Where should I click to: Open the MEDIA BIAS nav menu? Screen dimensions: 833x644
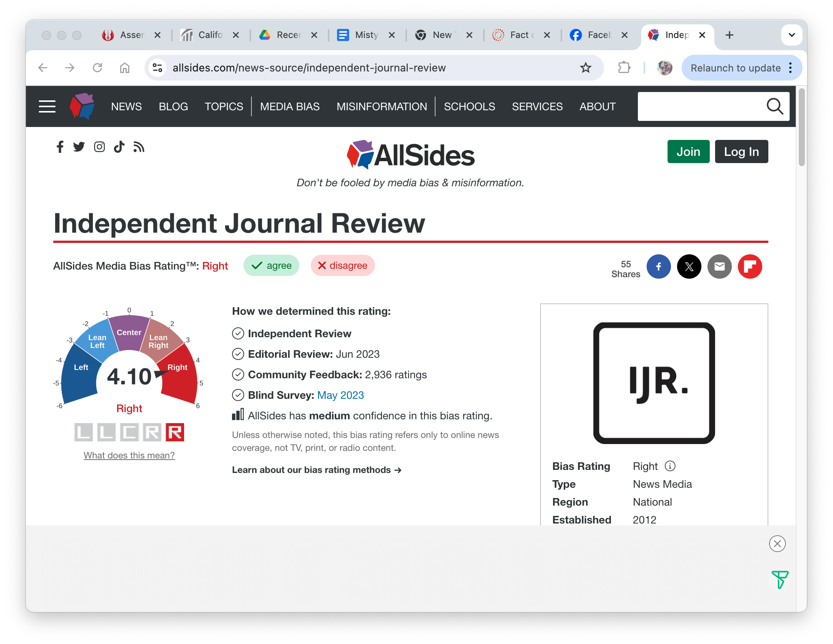(x=289, y=106)
